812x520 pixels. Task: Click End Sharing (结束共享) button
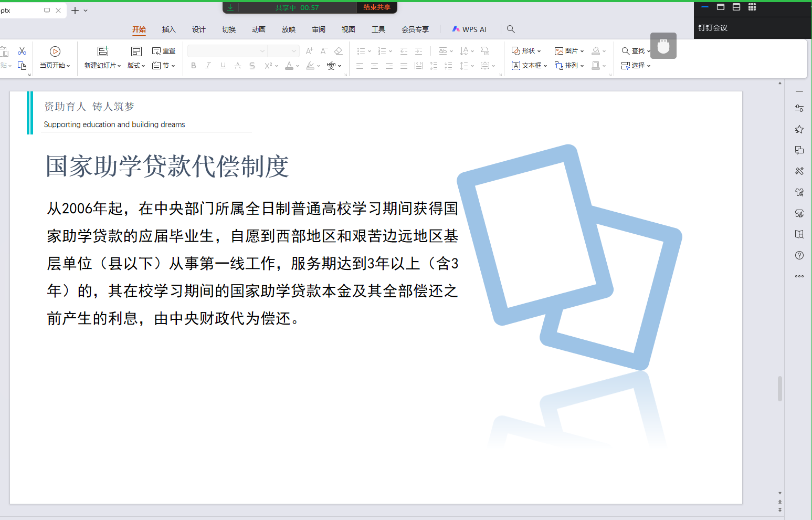[377, 7]
